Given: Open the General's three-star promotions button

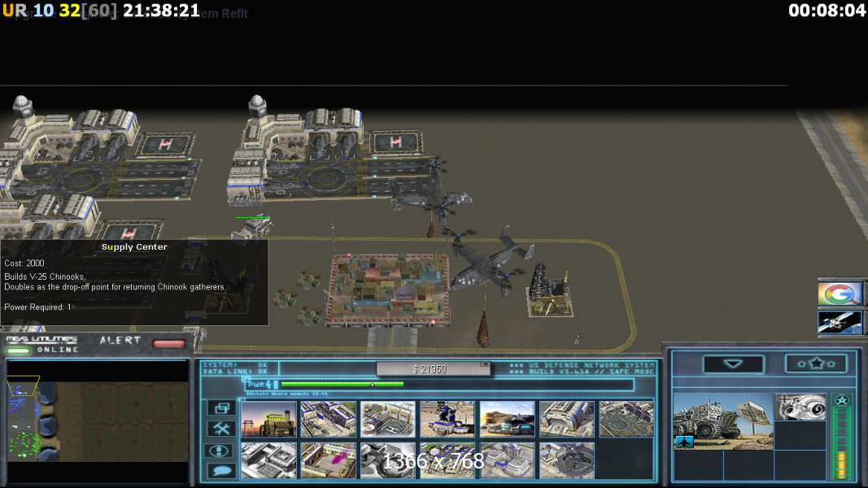Looking at the screenshot, I should (x=815, y=364).
